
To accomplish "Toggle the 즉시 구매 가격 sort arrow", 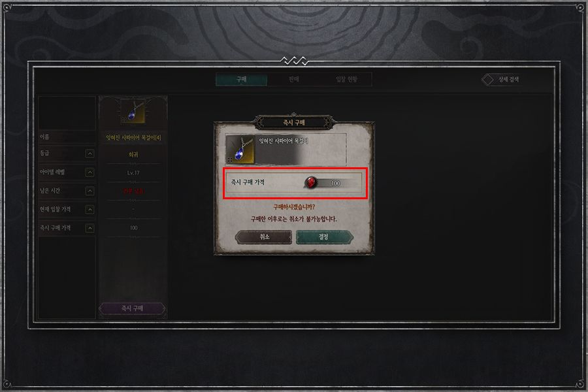I will 90,228.
